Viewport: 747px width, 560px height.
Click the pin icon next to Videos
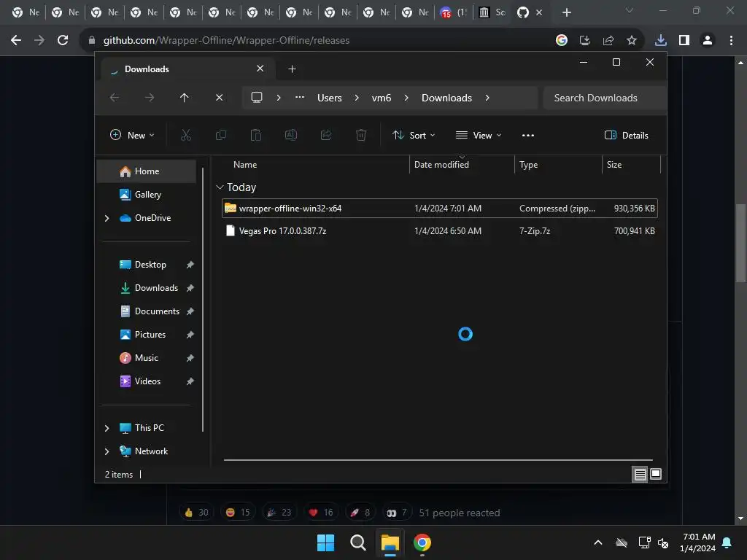[x=190, y=381]
